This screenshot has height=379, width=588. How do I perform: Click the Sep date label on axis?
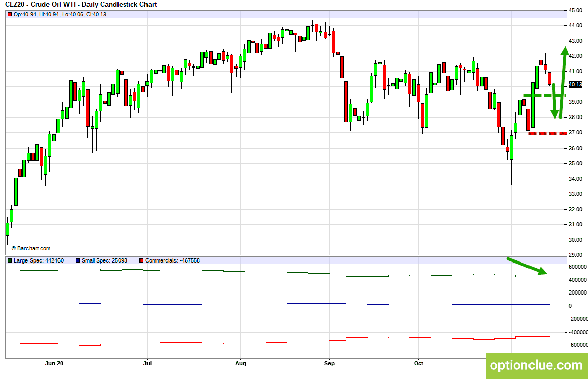pyautogui.click(x=329, y=363)
